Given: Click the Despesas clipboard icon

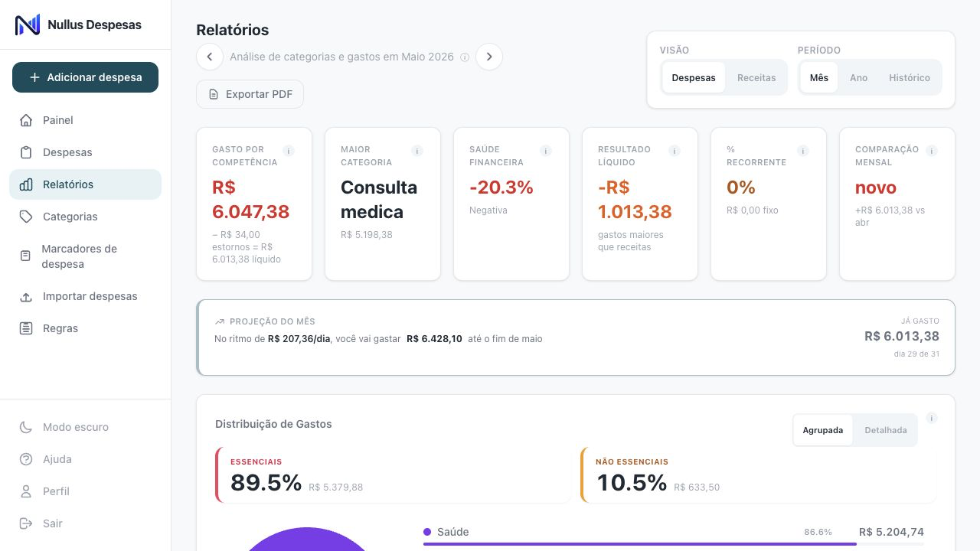Looking at the screenshot, I should click(26, 152).
